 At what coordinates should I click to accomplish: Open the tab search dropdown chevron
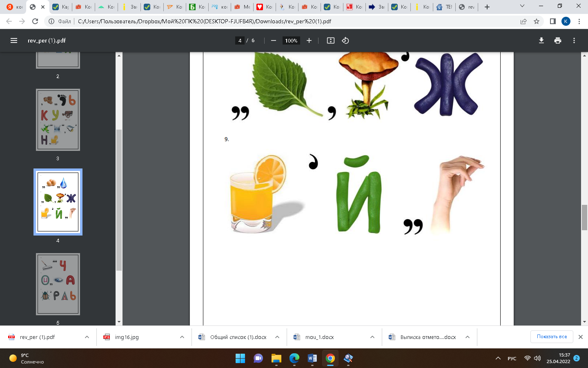point(522,6)
